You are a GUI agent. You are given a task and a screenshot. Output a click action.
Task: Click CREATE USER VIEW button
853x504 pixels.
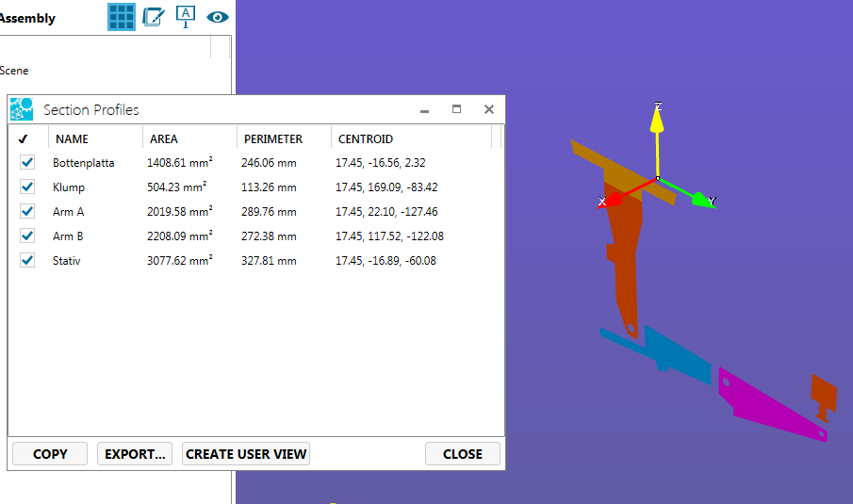[x=246, y=454]
